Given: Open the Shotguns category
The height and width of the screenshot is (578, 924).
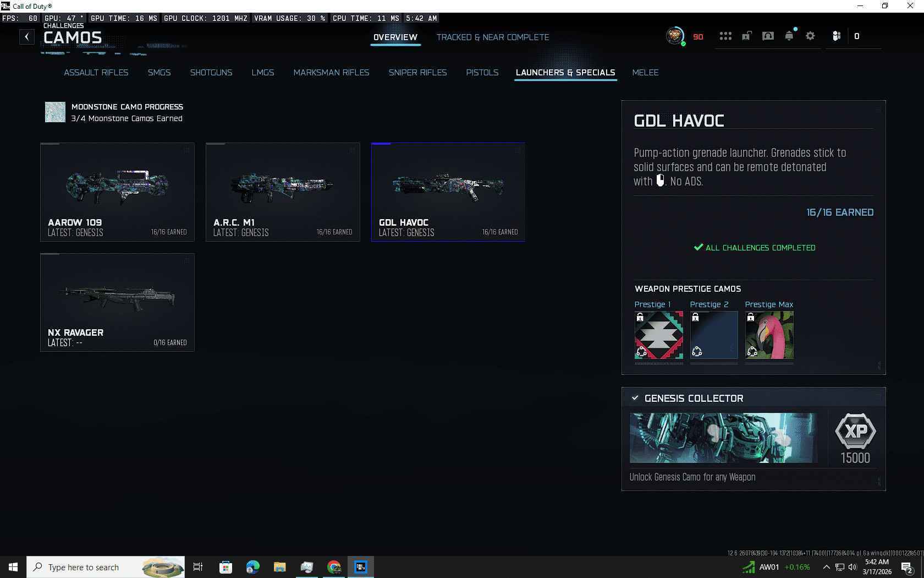Looking at the screenshot, I should pyautogui.click(x=211, y=73).
